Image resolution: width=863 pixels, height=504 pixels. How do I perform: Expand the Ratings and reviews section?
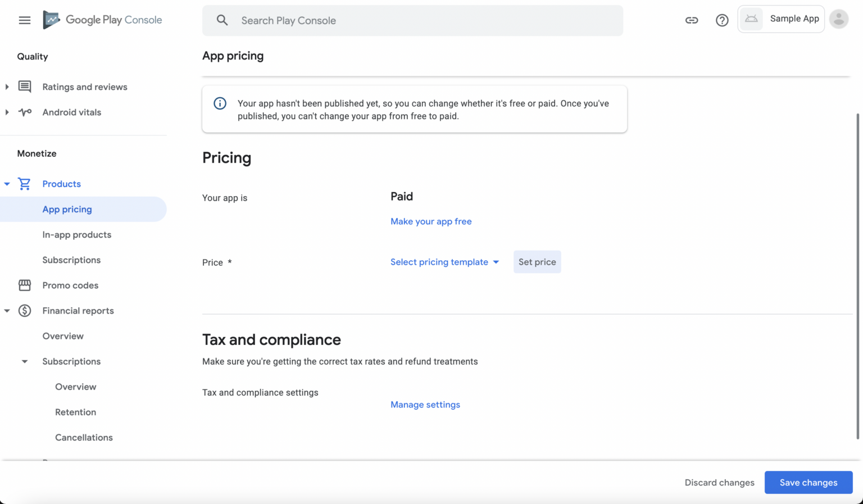pos(7,87)
